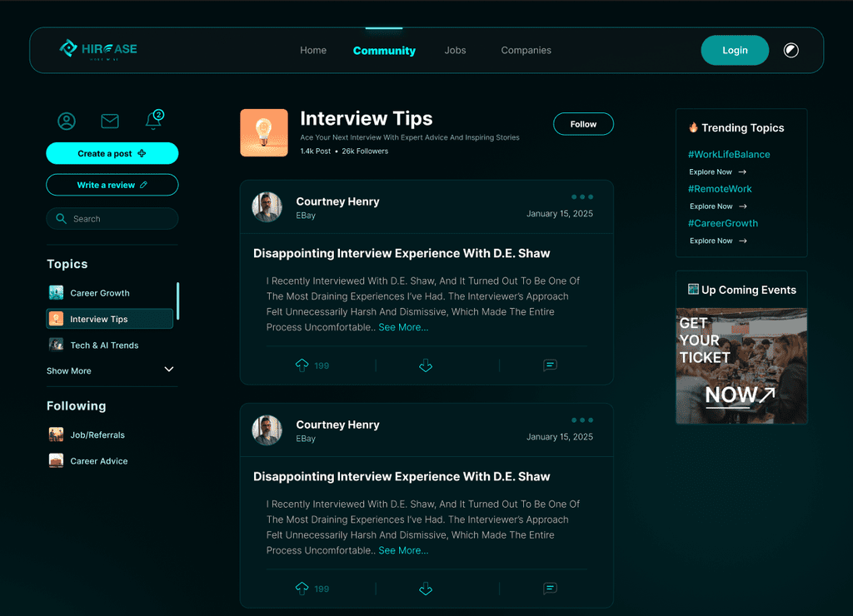The width and height of the screenshot is (853, 616).
Task: Click the 1.4k Post count text
Action: 316,152
